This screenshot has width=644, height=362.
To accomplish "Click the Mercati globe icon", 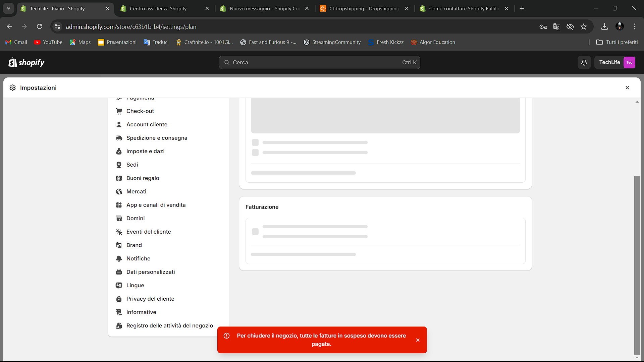I will pos(119,192).
